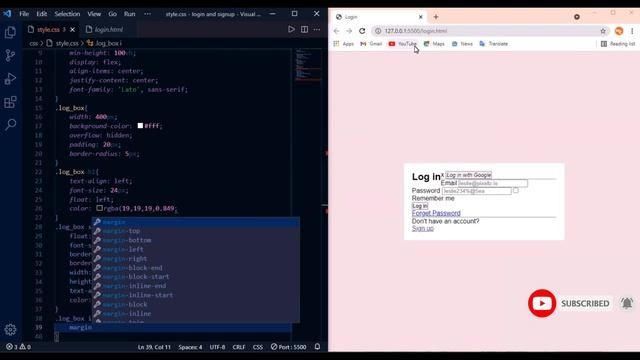Click the Log in with Google button
640x360 pixels.
469,175
